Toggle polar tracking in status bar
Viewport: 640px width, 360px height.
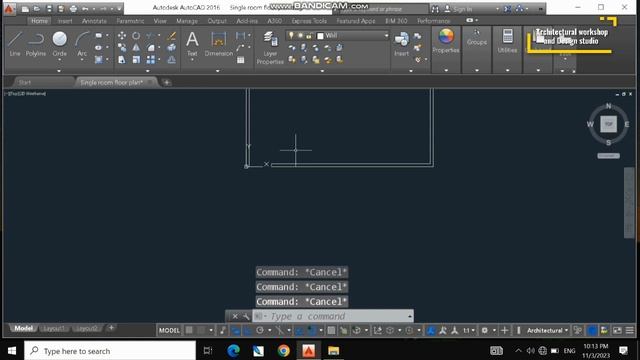pyautogui.click(x=260, y=330)
